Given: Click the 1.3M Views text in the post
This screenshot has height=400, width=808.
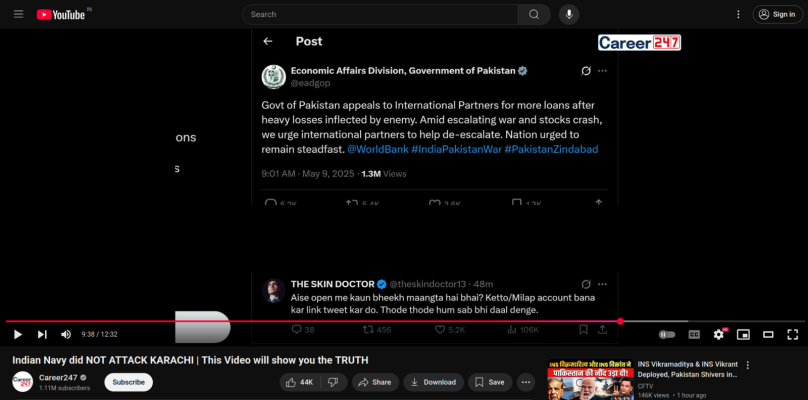Looking at the screenshot, I should (x=384, y=174).
